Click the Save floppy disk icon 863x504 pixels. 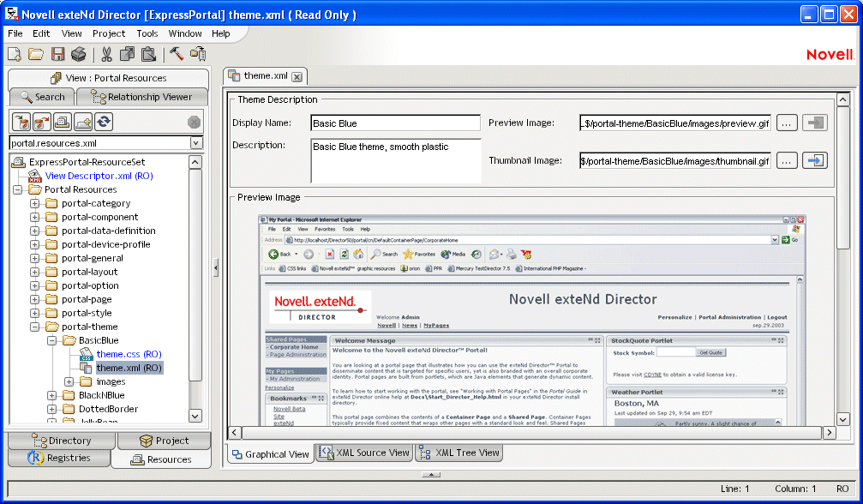click(57, 54)
